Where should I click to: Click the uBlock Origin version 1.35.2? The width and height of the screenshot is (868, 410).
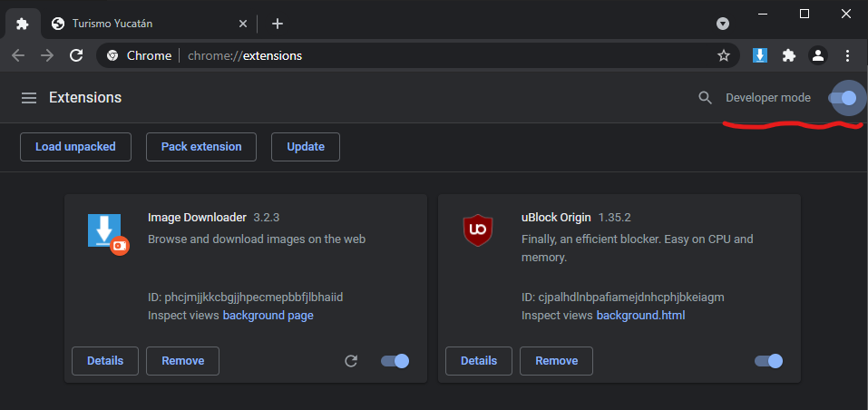[614, 218]
